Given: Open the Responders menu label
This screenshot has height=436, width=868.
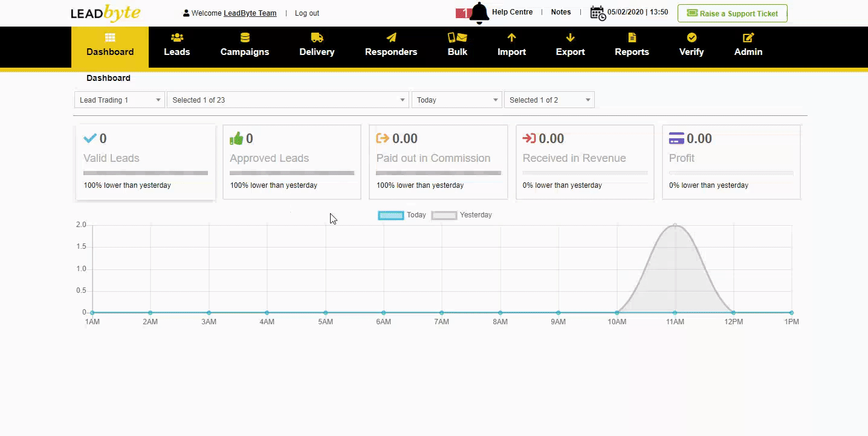Looking at the screenshot, I should 391,52.
